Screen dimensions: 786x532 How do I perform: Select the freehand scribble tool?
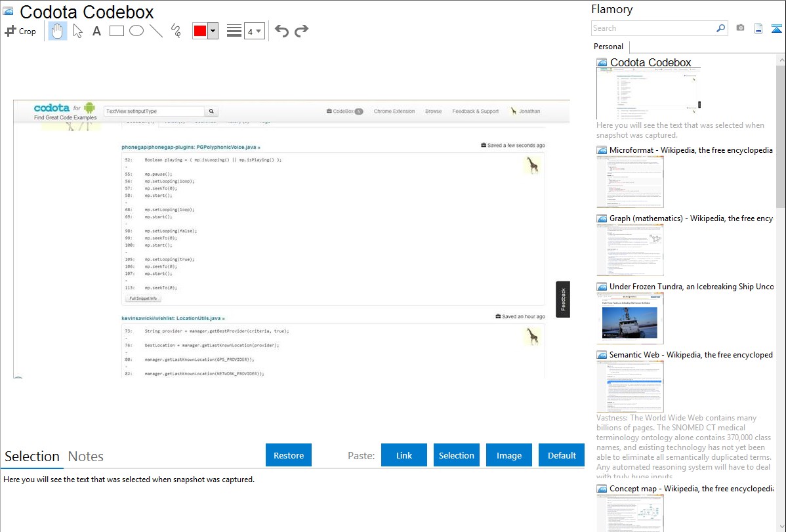click(x=176, y=31)
